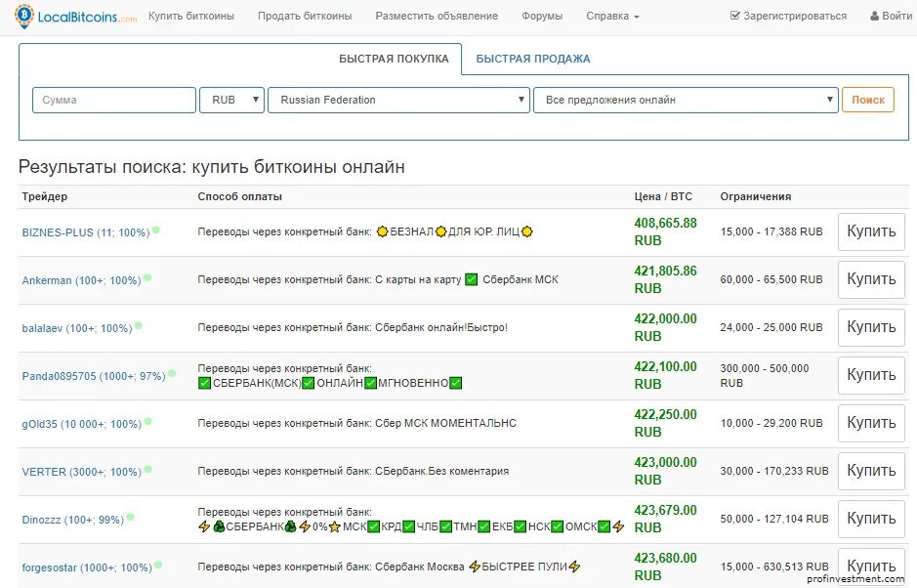917x588 pixels.
Task: Click price 422,100.00 RUB
Action: click(665, 376)
